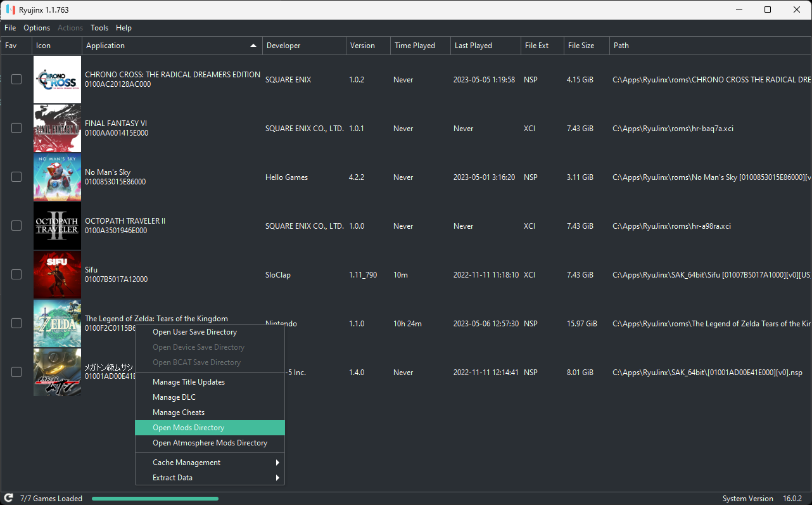Select the Zelda Tears of the Kingdom icon
The image size is (812, 505).
(x=57, y=323)
